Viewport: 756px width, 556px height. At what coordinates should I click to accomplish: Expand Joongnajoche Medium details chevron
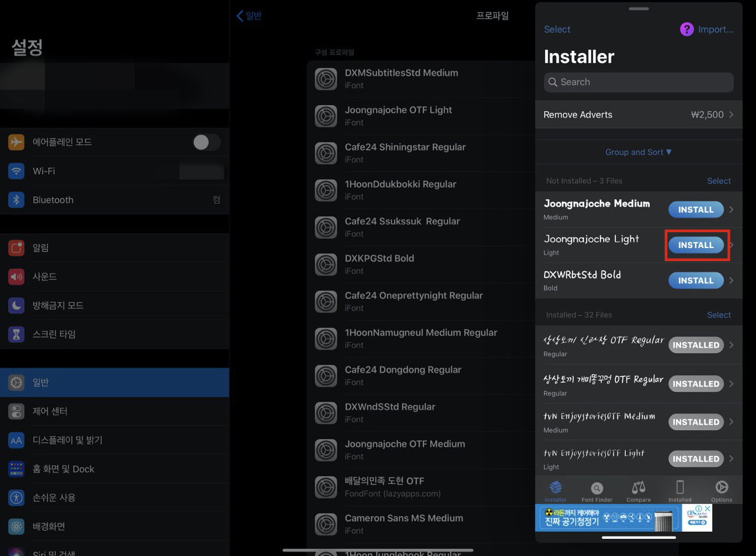(x=732, y=210)
